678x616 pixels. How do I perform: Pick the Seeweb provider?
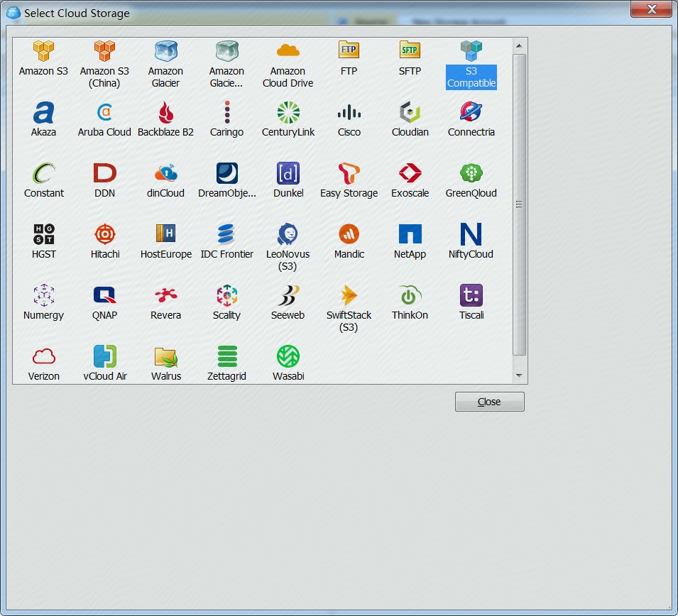click(288, 295)
